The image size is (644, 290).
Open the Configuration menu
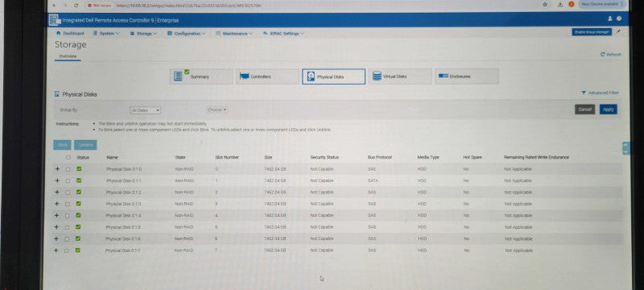tap(187, 33)
